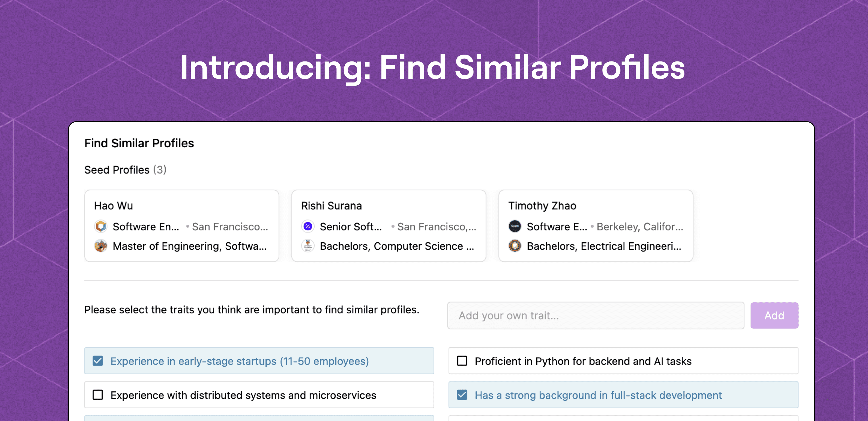Click Rishi Surana's company logo icon
868x421 pixels.
coord(308,226)
